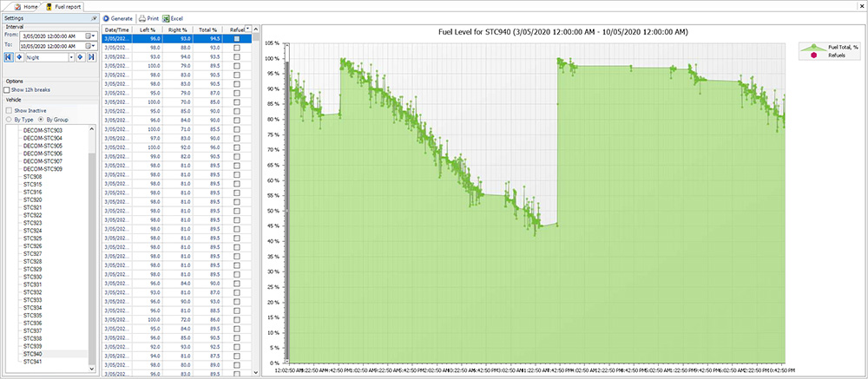Switch to the Fuel report tab

click(x=63, y=7)
